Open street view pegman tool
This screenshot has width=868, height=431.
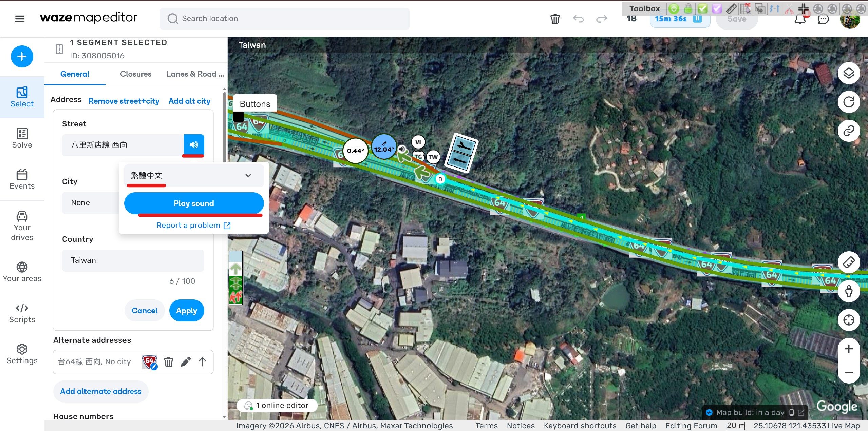tap(848, 291)
